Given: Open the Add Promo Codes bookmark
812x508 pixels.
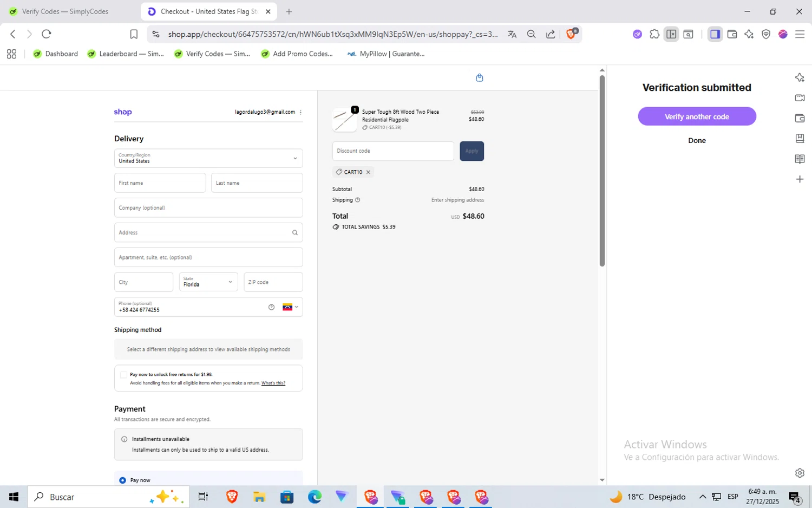Looking at the screenshot, I should pyautogui.click(x=297, y=54).
